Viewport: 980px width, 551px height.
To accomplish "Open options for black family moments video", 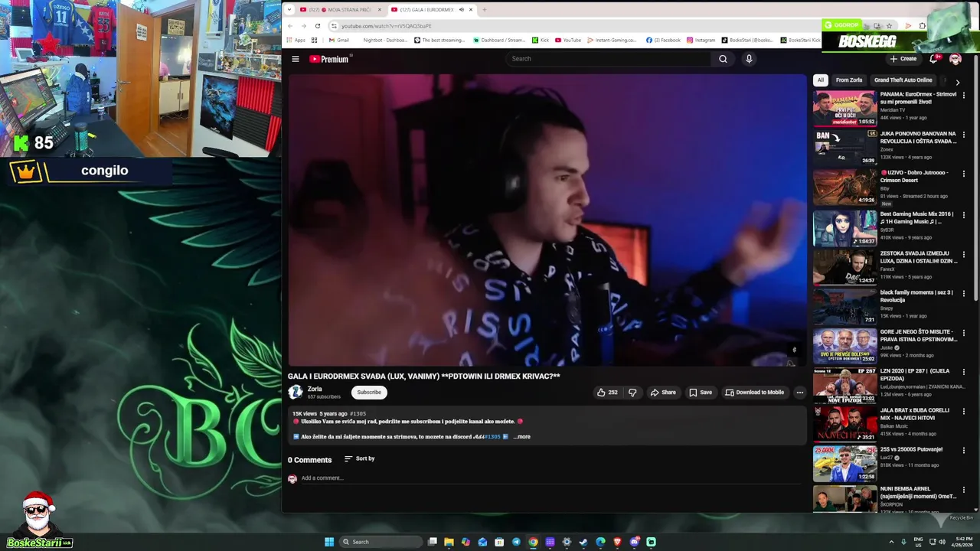I will (964, 293).
